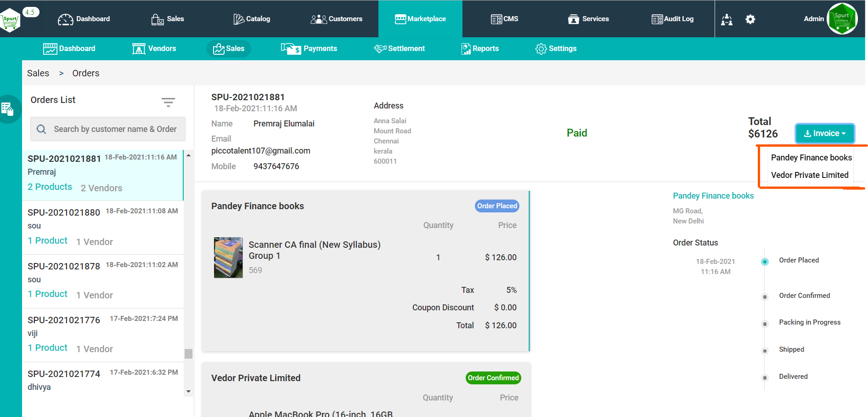Open the Catalog menu
This screenshot has width=868, height=417.
252,19
